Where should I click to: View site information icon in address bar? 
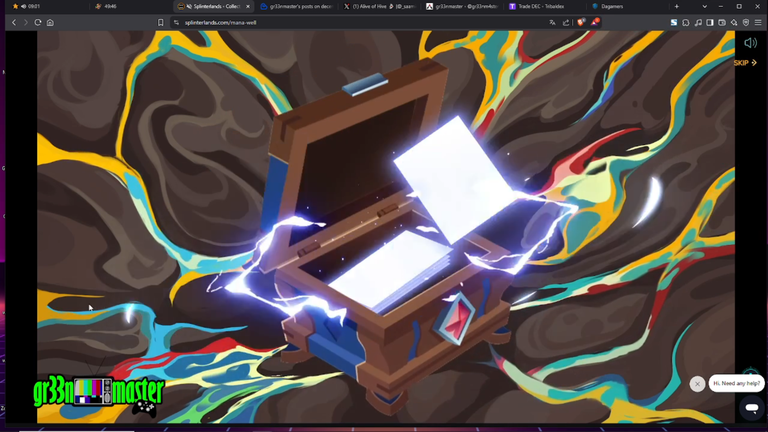[176, 23]
